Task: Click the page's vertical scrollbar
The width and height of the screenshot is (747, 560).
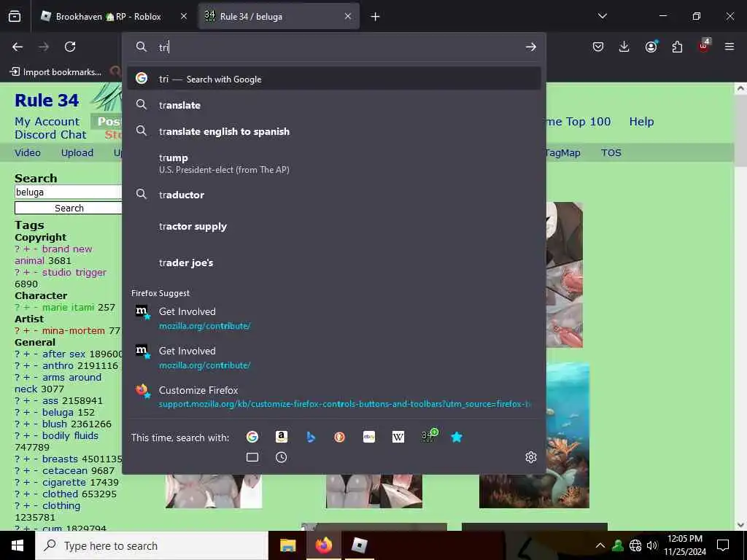Action: click(740, 305)
